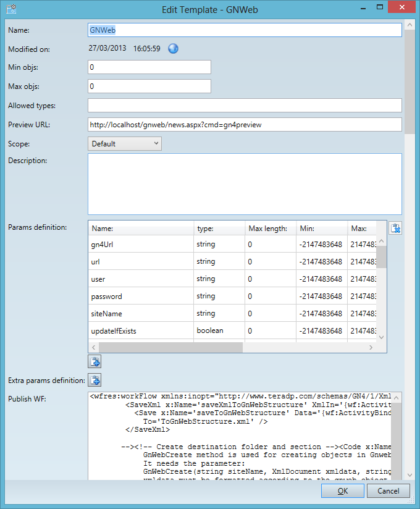Click params table scroll right arrow
420x509 pixels.
tap(371, 347)
